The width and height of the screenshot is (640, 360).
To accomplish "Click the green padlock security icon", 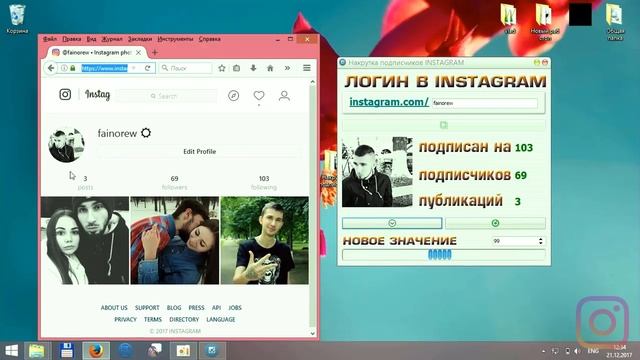I will tap(73, 68).
